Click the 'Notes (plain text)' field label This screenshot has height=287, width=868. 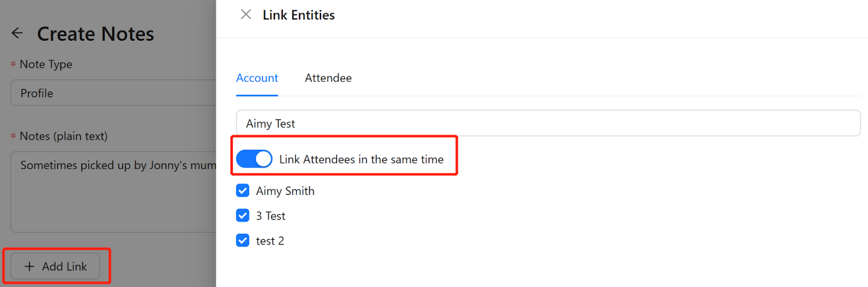point(63,136)
